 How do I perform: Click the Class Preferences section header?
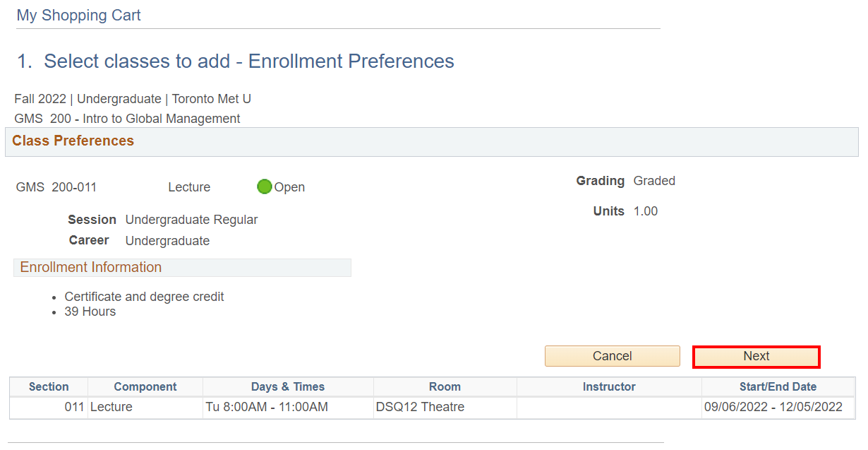(x=73, y=141)
